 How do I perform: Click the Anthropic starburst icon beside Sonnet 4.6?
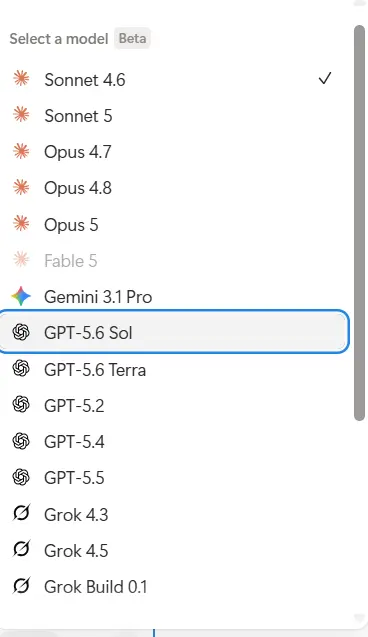click(x=21, y=78)
